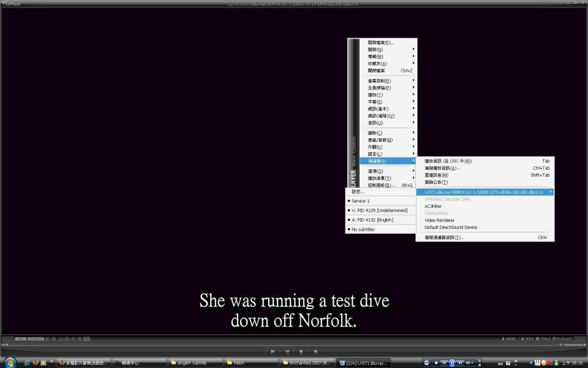Open Video Renderer filter properties
Viewport: 588px width, 368px height.
[x=485, y=220]
